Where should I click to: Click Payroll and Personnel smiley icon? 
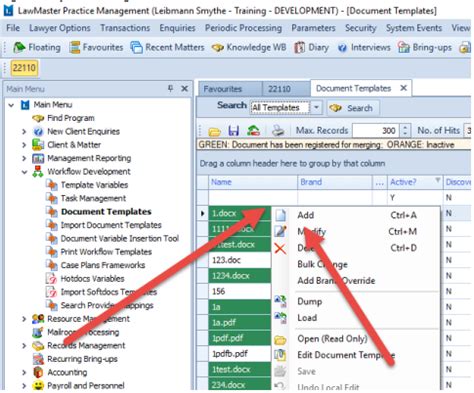[x=38, y=386]
